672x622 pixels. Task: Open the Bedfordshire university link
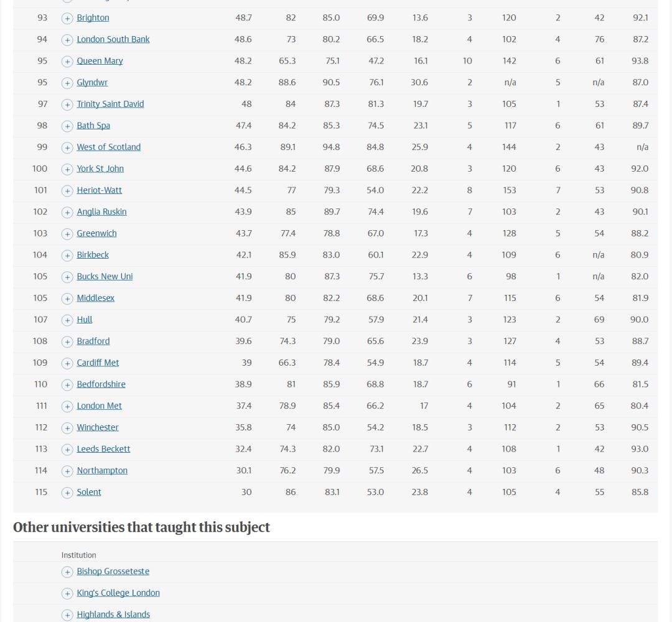click(x=101, y=384)
